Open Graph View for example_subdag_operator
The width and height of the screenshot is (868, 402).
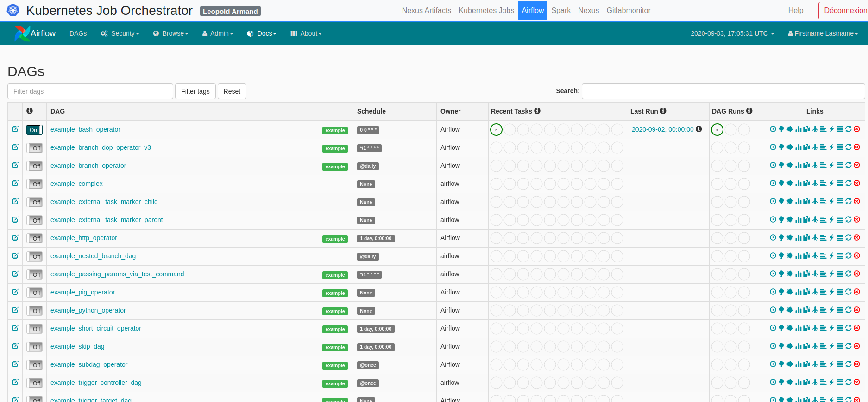click(790, 364)
